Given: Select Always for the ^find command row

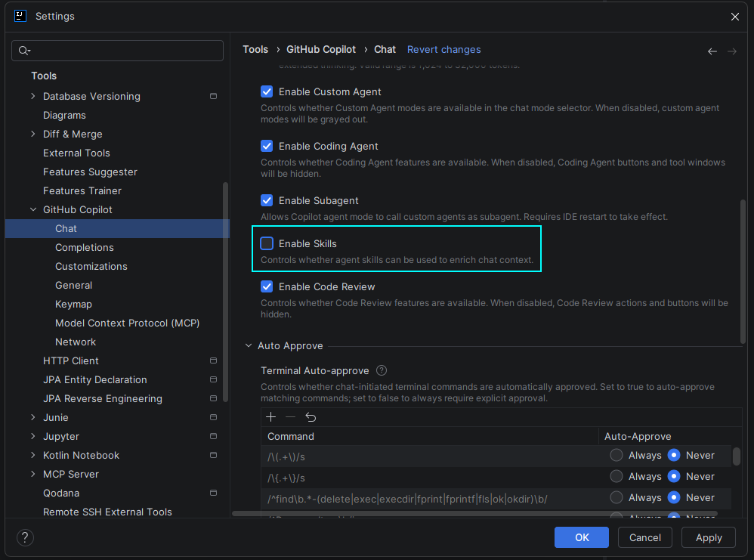Looking at the screenshot, I should pyautogui.click(x=616, y=497).
